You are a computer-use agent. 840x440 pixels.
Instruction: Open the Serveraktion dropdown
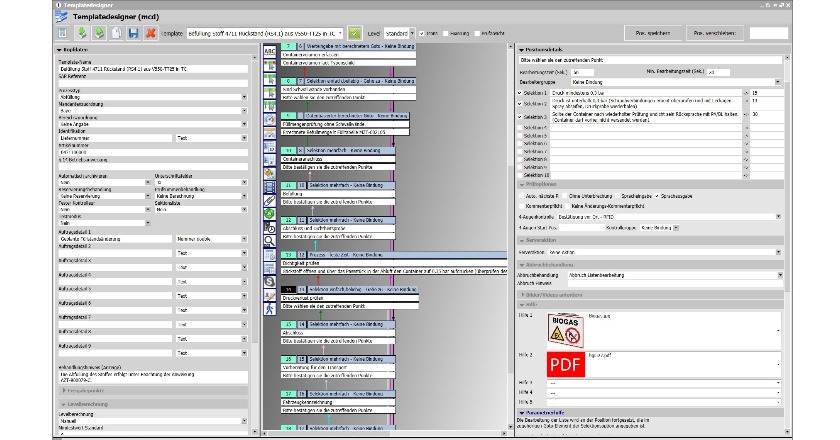(778, 252)
